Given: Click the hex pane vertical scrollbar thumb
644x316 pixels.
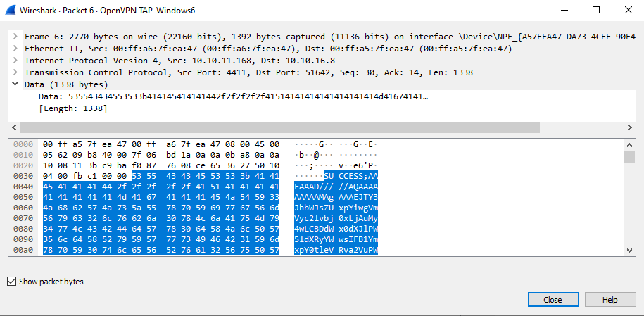Looking at the screenshot, I should pyautogui.click(x=629, y=156).
